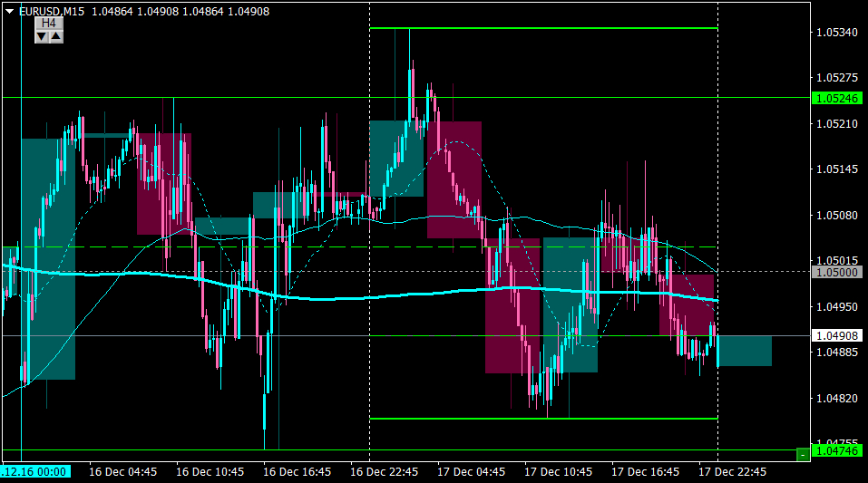Click the 16 Dec 16:45 time label

coord(297,472)
